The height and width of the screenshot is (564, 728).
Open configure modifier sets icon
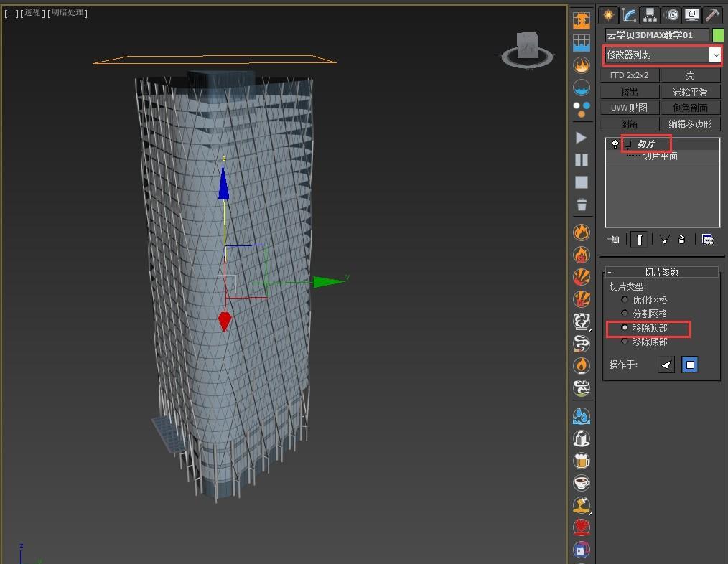707,240
